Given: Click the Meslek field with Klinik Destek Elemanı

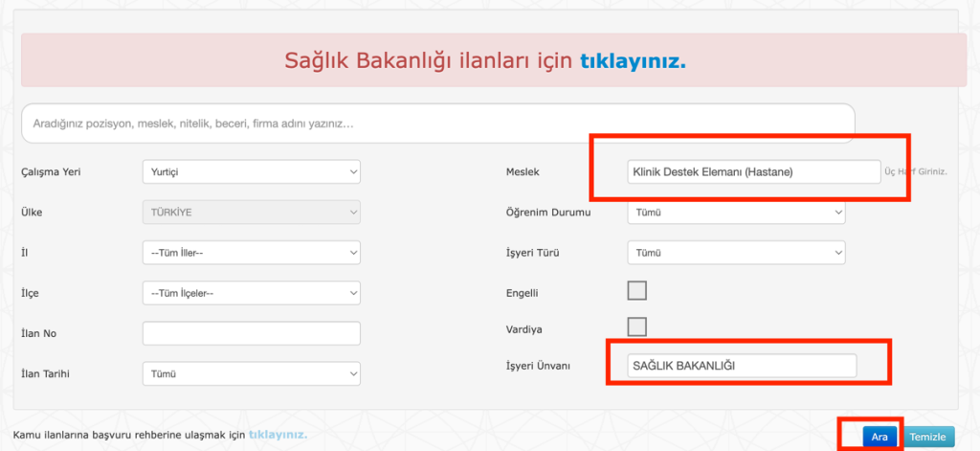Looking at the screenshot, I should 751,171.
